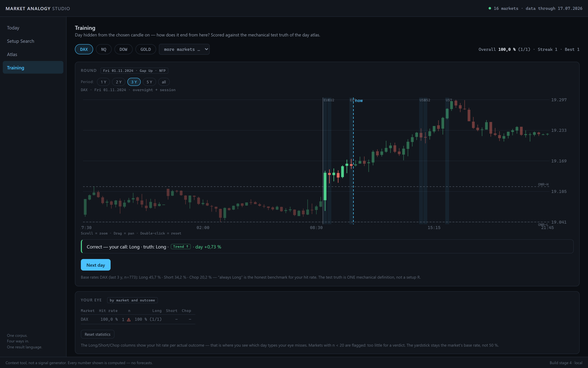
Task: Click the Hit rate column header
Action: point(108,311)
